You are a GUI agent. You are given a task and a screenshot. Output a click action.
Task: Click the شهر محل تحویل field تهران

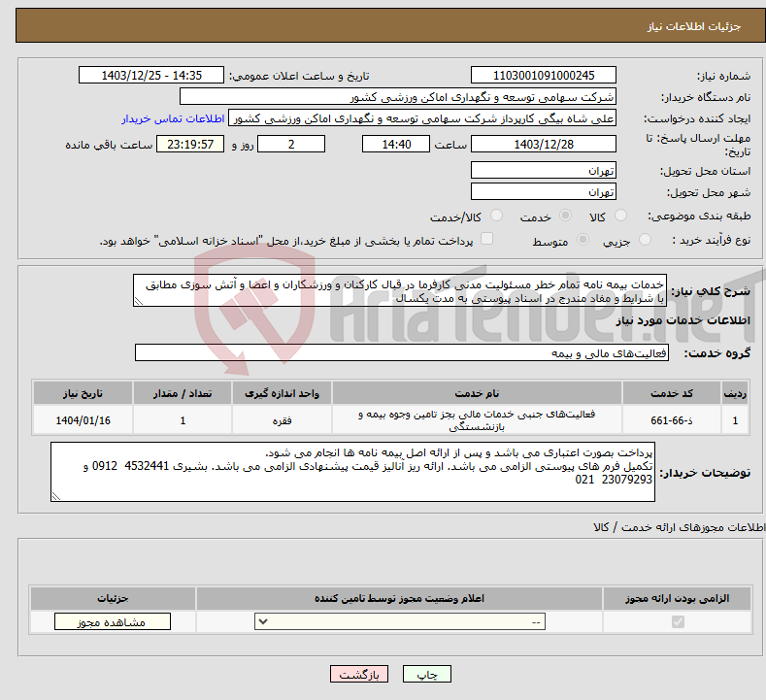(x=544, y=191)
